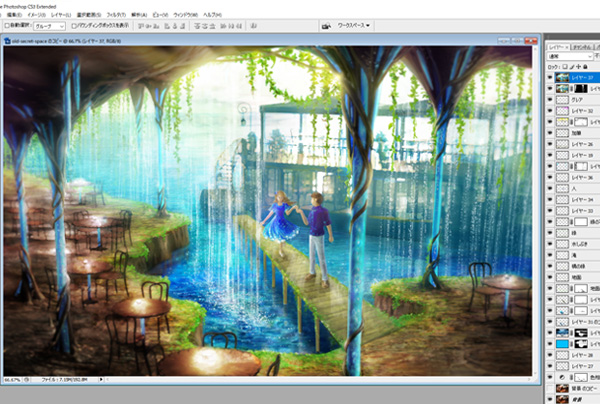Screen dimensions: 600x404
Task: Select layer レイヤー 36 by its name
Action: [582, 178]
